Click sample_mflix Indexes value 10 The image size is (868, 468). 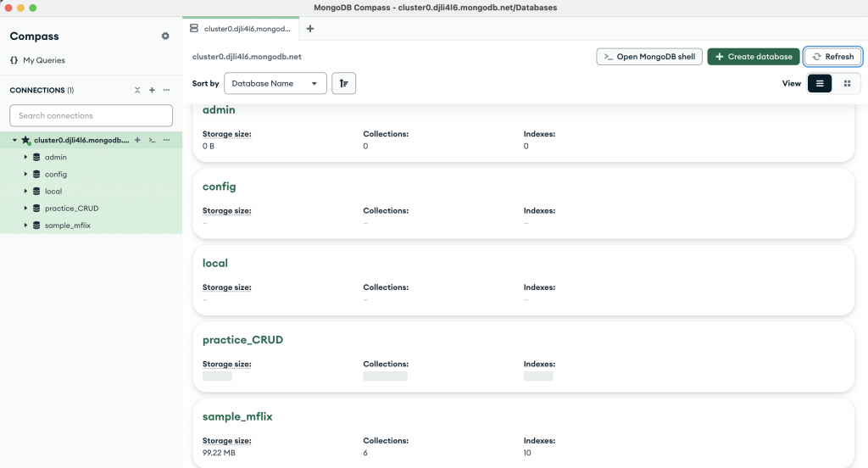tap(527, 453)
